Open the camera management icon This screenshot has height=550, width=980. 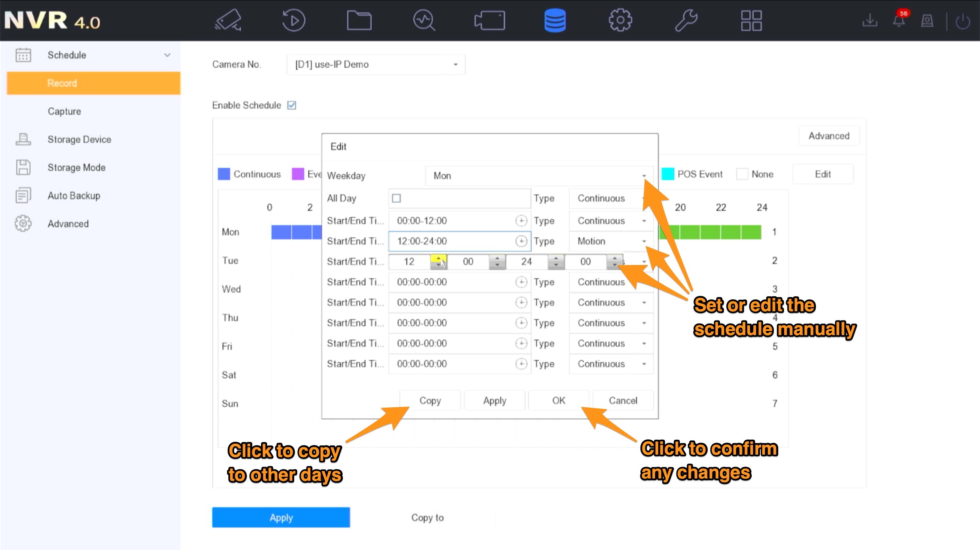(490, 20)
